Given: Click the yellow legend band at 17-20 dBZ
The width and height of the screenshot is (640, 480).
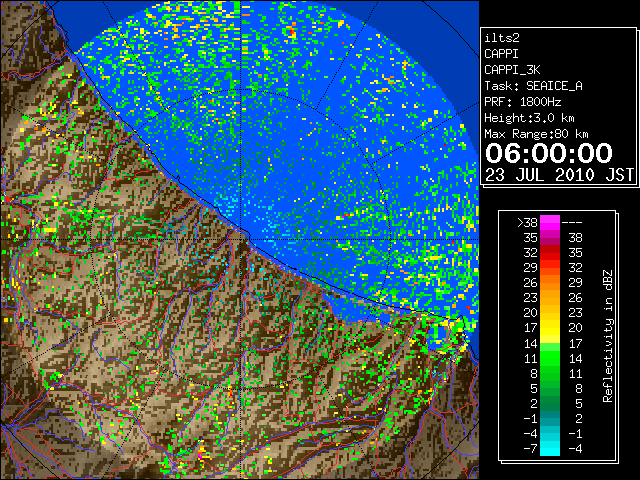Looking at the screenshot, I should (x=550, y=328).
